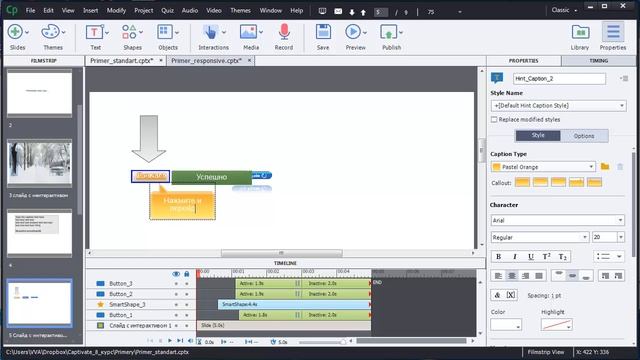Click the Objects toolbar icon

pyautogui.click(x=165, y=32)
